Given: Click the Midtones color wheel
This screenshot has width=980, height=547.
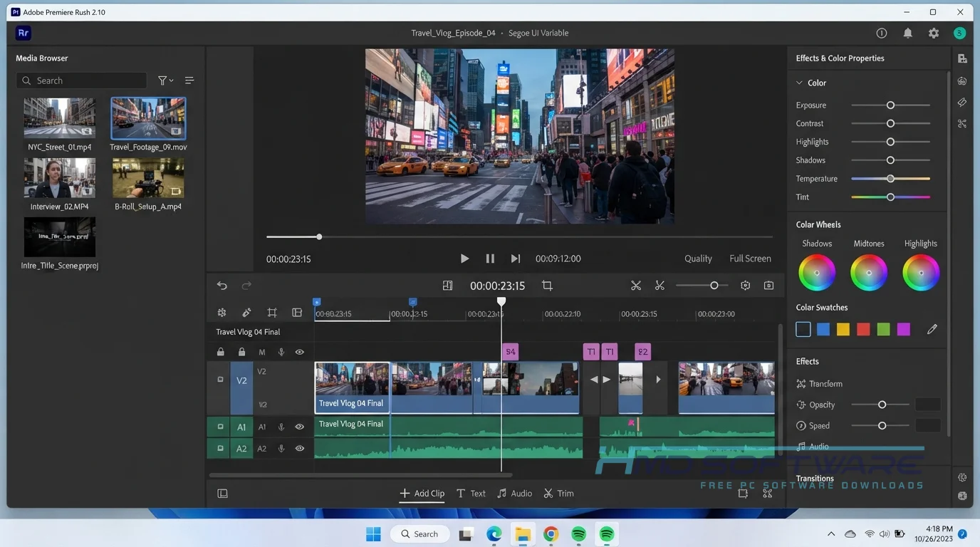Looking at the screenshot, I should click(x=869, y=273).
